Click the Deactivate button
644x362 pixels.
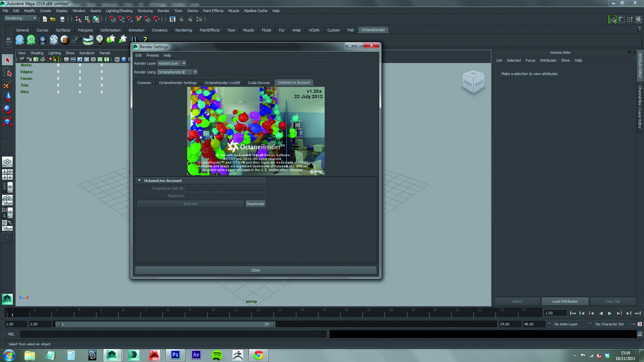coord(255,204)
